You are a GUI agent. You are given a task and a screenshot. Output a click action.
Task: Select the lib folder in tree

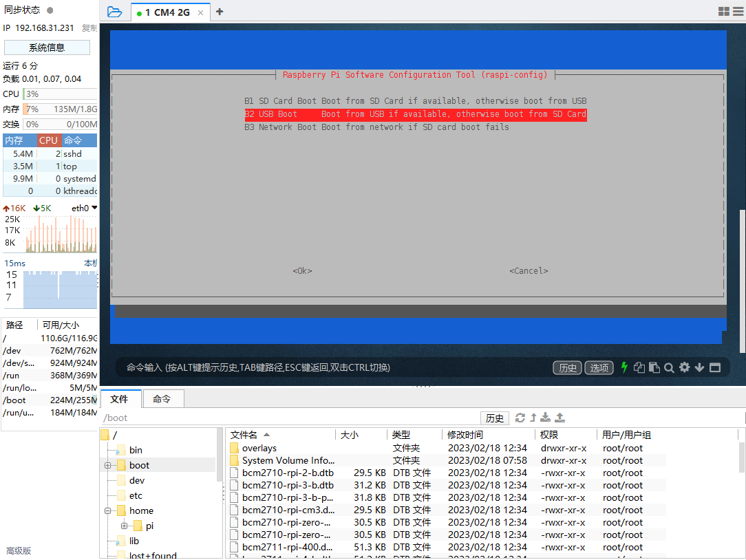pos(134,541)
